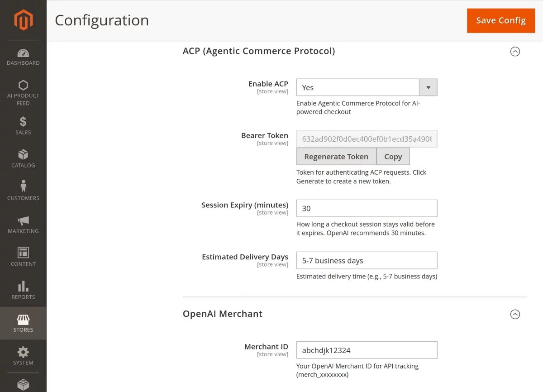Copy the Bearer Token value
This screenshot has width=543, height=392.
[393, 156]
